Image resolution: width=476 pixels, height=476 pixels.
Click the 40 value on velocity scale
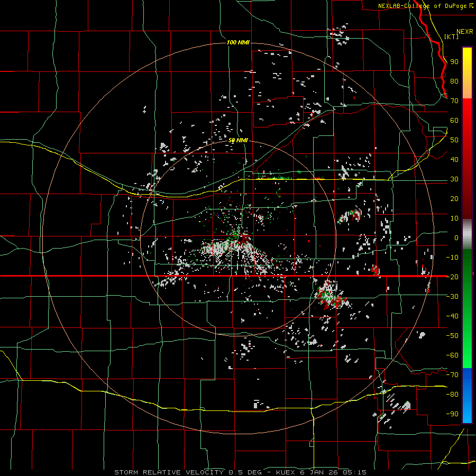(x=454, y=160)
